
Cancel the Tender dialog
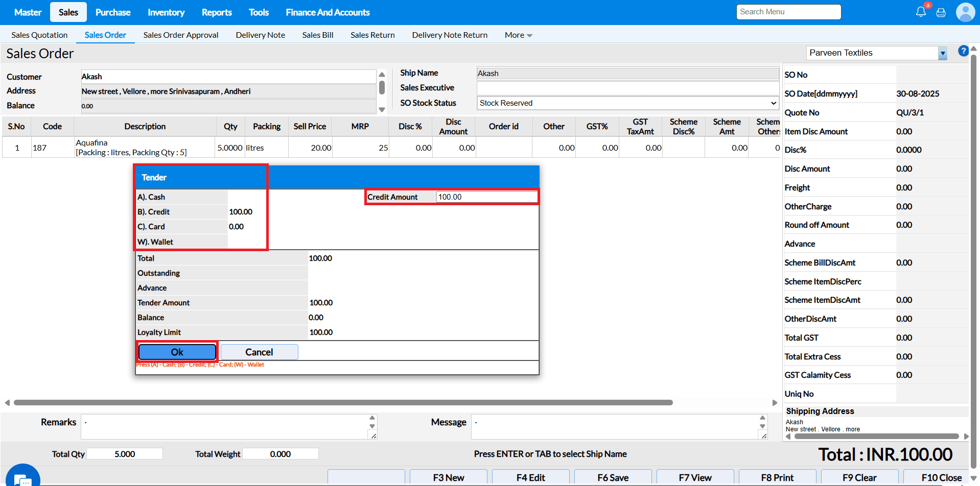click(x=259, y=352)
